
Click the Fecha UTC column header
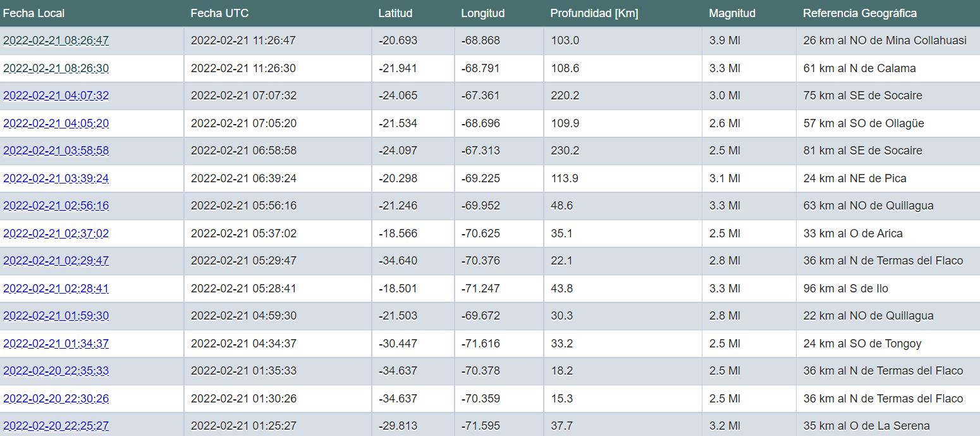tap(219, 13)
